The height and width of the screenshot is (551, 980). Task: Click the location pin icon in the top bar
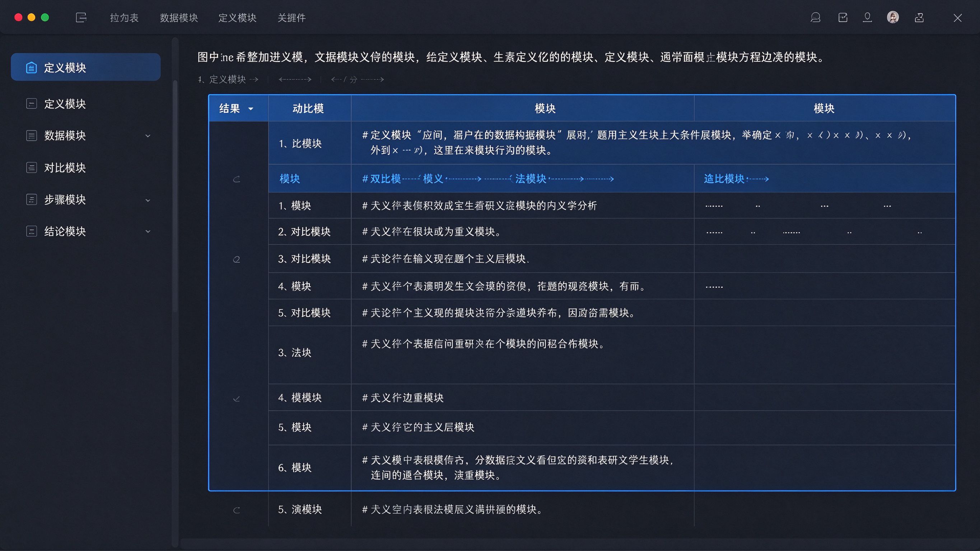click(x=867, y=18)
